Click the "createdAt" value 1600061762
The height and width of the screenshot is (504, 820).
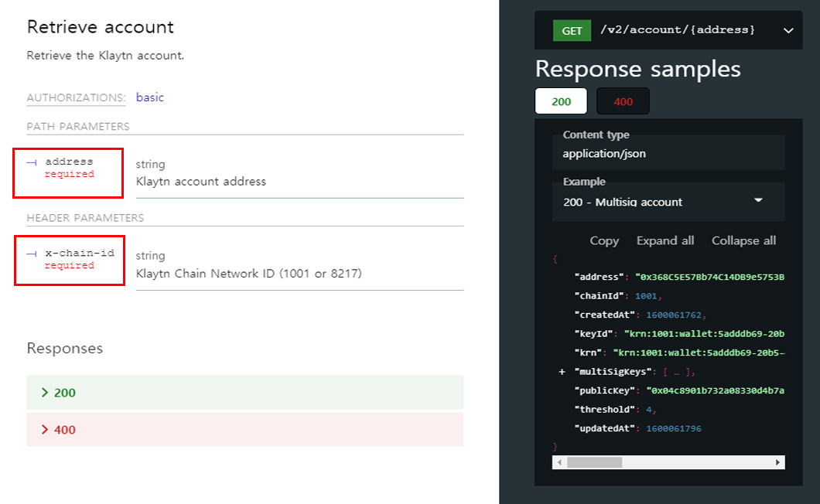tap(674, 315)
